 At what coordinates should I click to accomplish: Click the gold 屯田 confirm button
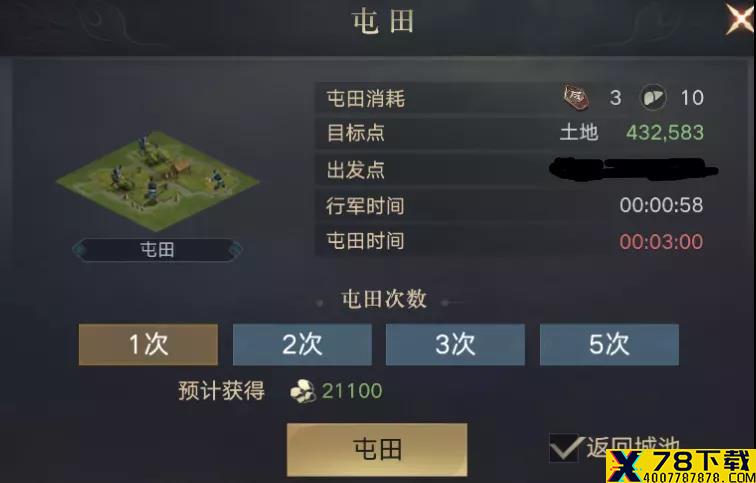(377, 449)
